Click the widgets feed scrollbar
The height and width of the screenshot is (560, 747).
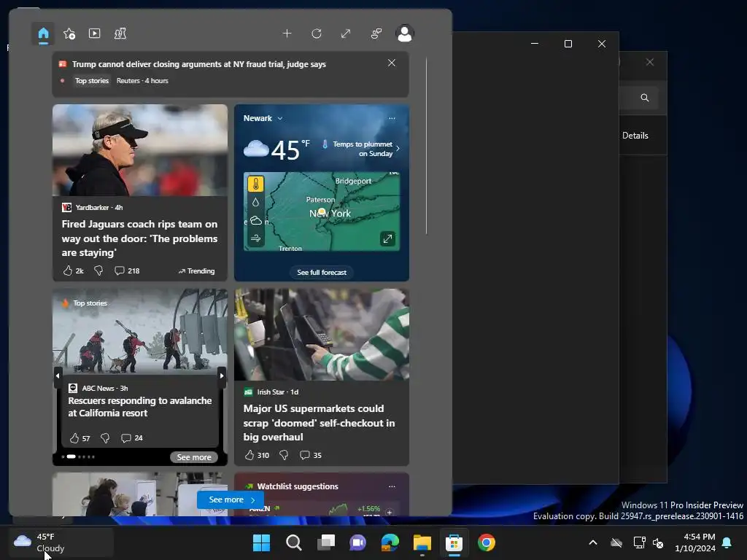click(x=426, y=146)
